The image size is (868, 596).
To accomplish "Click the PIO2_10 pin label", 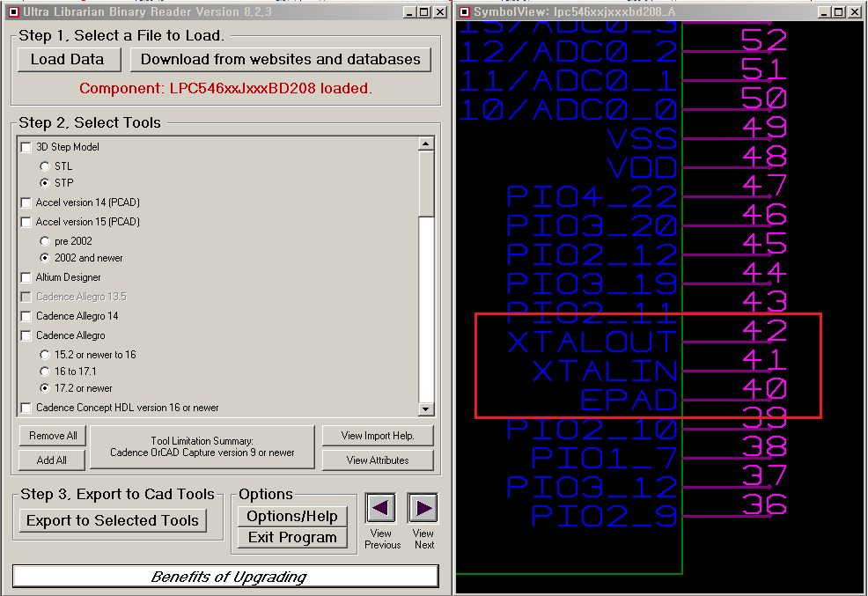I will coord(592,430).
